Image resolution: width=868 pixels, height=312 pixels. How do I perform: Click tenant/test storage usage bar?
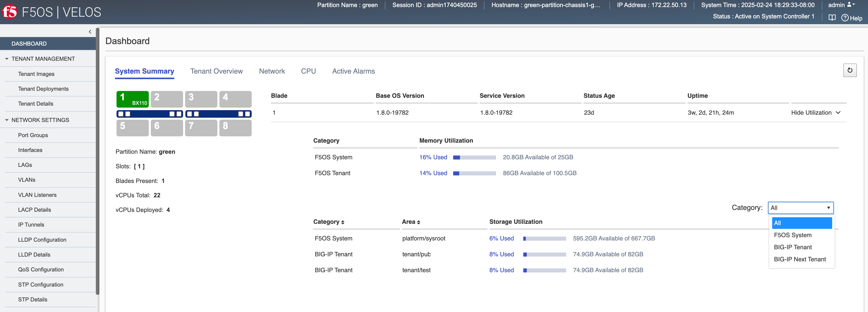tap(544, 270)
